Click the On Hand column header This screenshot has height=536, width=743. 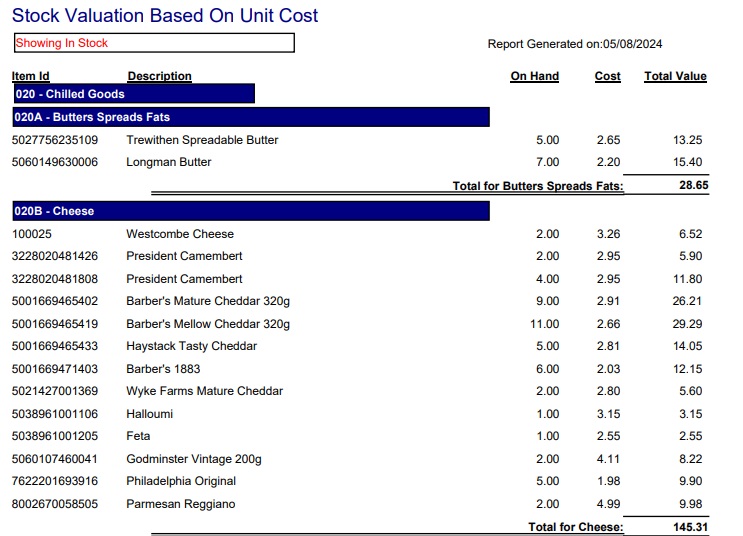535,76
